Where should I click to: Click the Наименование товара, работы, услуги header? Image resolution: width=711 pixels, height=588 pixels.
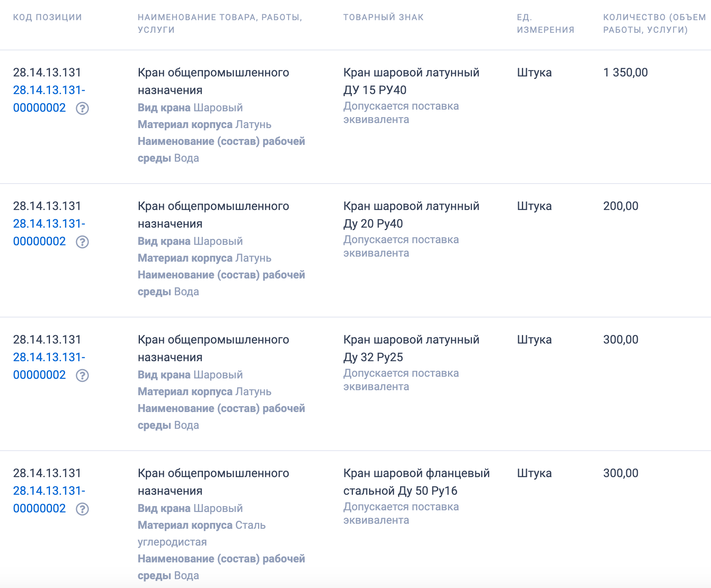220,23
